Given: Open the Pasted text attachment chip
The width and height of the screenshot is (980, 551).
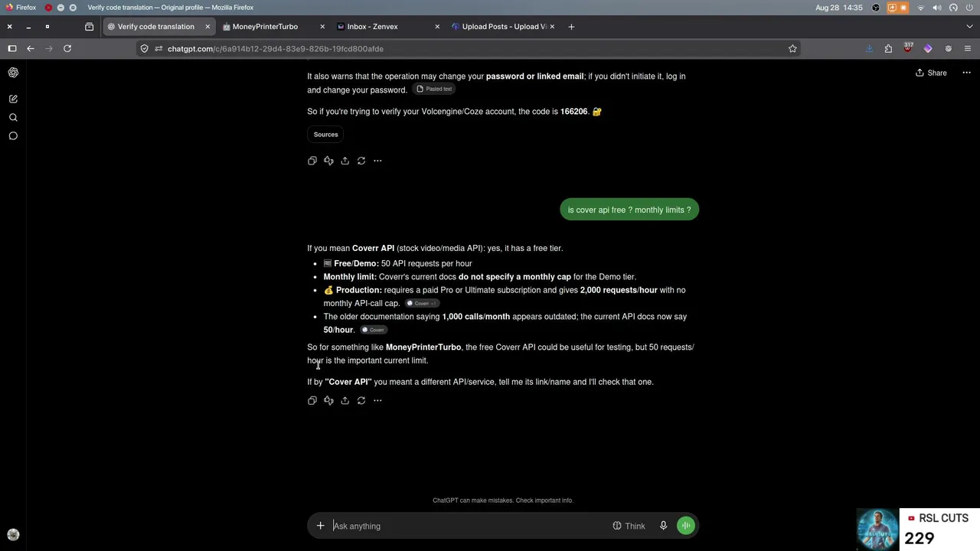Looking at the screenshot, I should coord(434,89).
